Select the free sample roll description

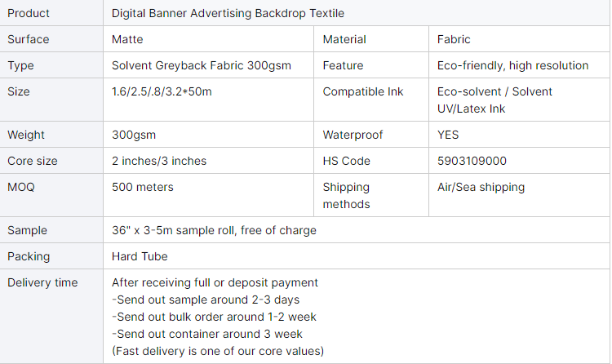(214, 230)
